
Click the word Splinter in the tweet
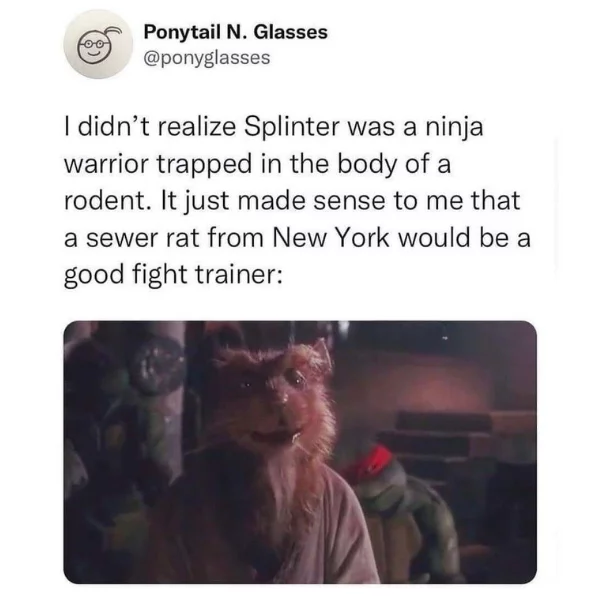click(292, 127)
